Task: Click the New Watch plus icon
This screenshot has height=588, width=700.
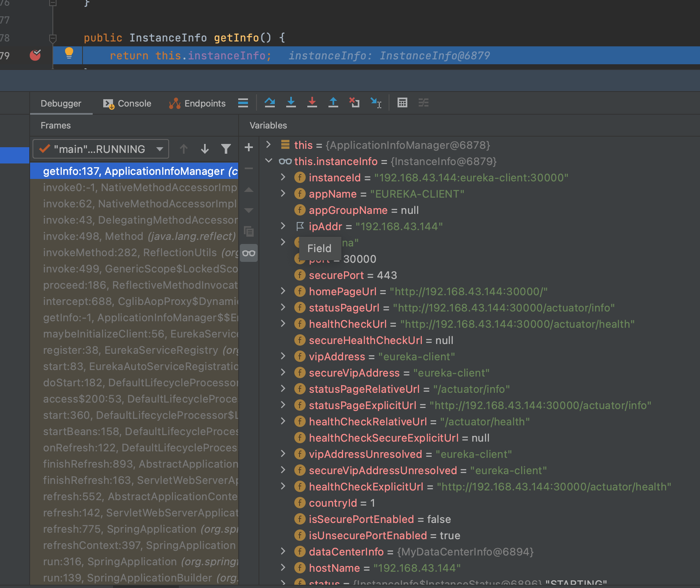Action: [x=249, y=148]
